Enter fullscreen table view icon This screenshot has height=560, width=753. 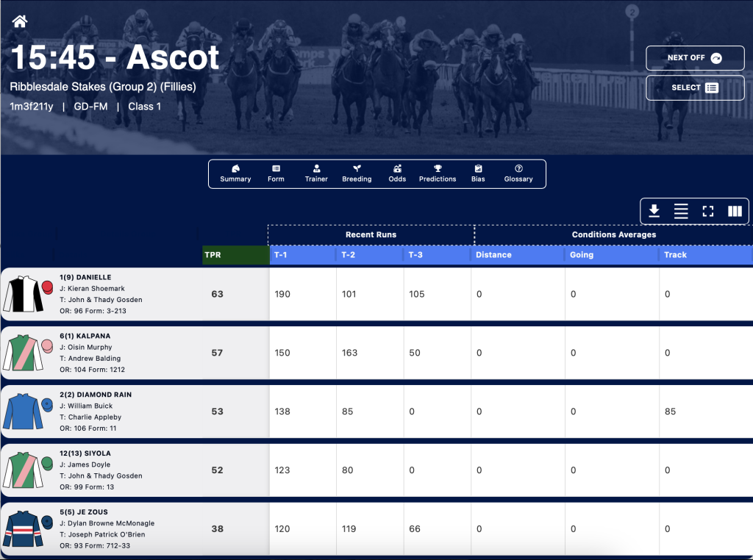[708, 211]
